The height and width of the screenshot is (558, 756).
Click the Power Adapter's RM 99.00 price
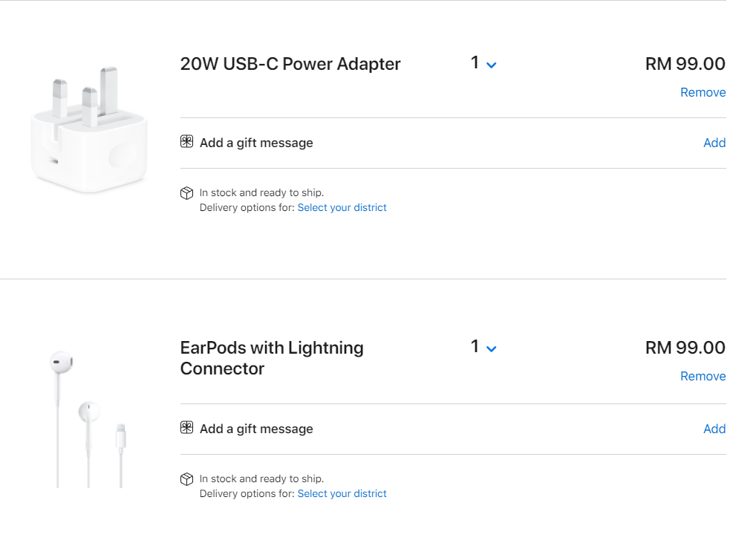(685, 64)
